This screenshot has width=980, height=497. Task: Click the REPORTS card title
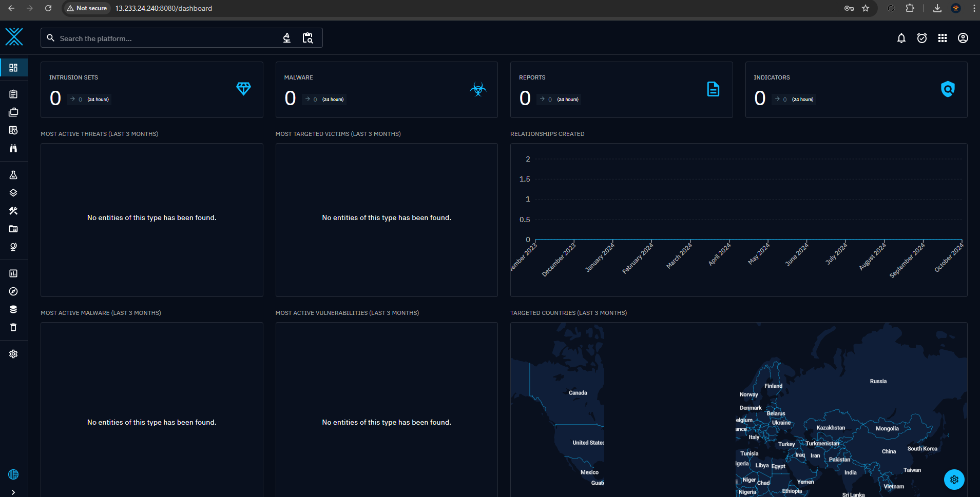pos(532,77)
